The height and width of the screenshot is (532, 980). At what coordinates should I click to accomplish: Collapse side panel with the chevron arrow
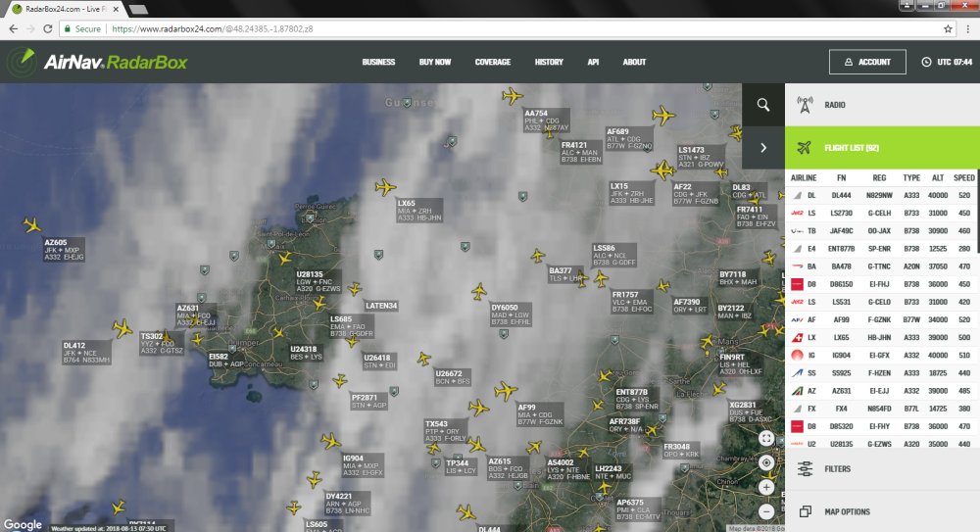point(763,148)
